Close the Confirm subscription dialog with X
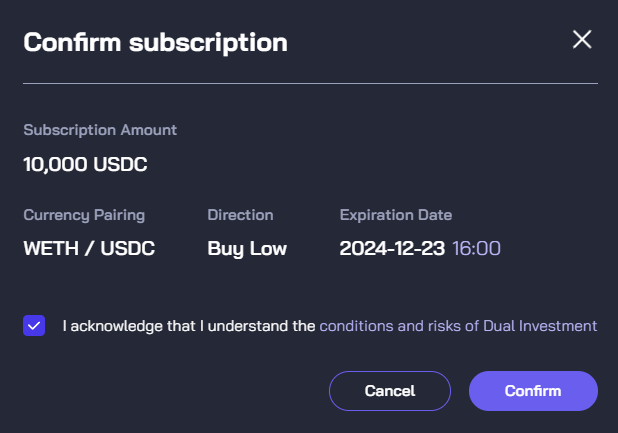Screen dimensions: 618x433 582,40
